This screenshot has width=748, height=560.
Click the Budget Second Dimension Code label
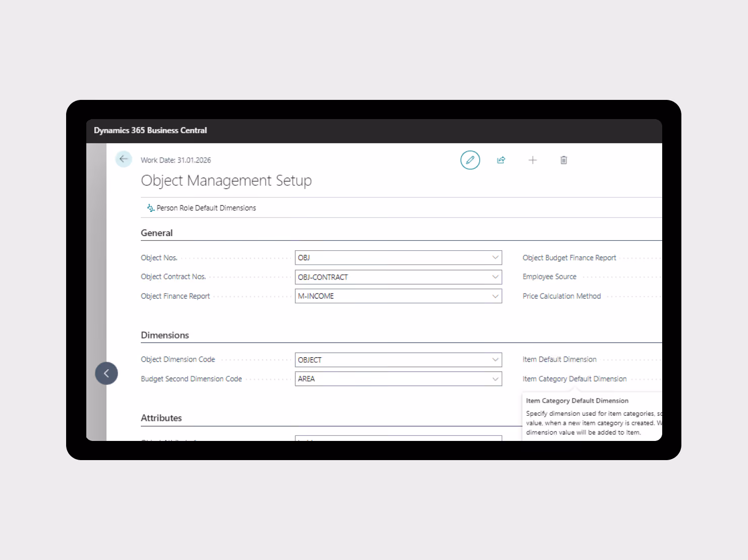coord(191,379)
